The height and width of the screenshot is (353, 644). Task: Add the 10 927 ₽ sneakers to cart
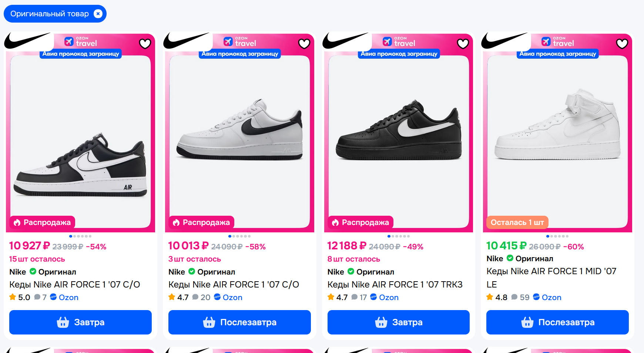[80, 322]
